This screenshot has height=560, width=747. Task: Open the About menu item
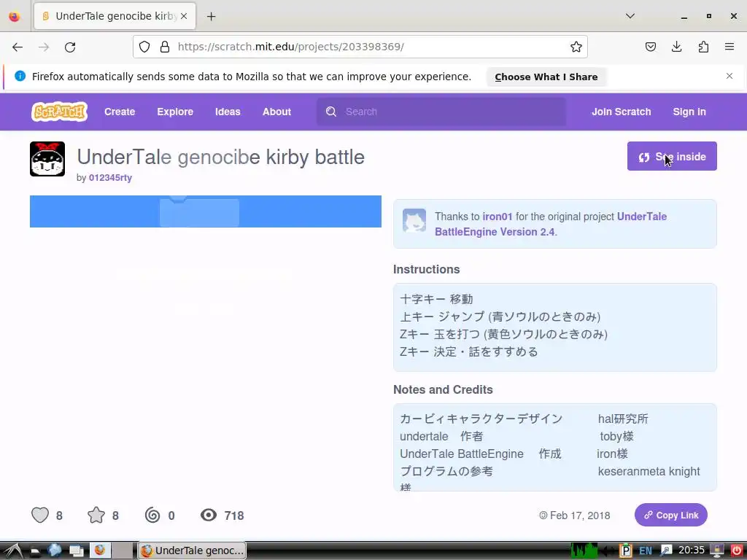pos(276,112)
